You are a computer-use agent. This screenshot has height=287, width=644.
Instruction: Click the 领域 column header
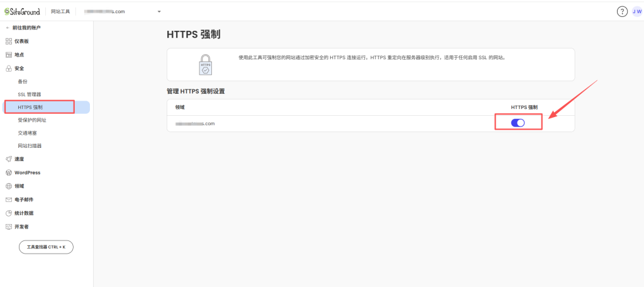(x=180, y=108)
